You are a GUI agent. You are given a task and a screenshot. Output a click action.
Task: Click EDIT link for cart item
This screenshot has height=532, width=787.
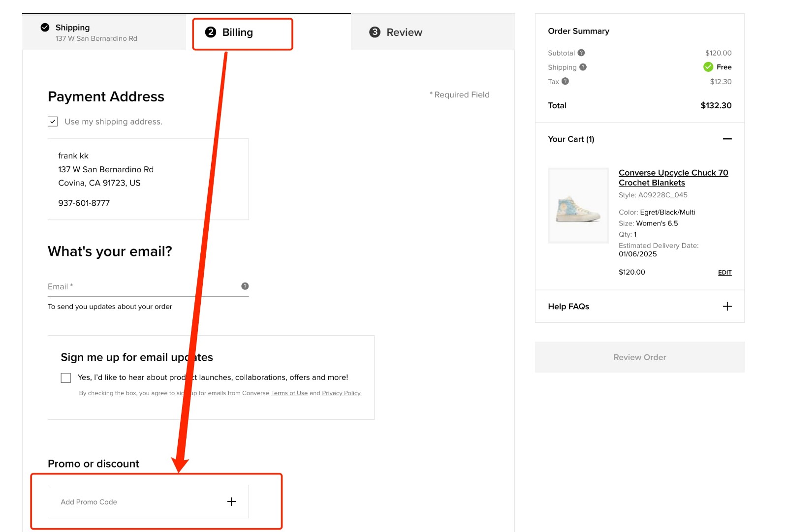click(x=724, y=272)
